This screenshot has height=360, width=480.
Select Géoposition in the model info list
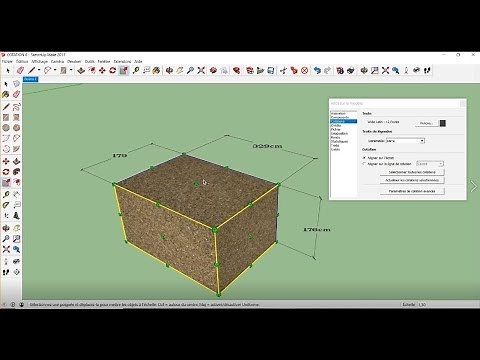[x=339, y=133]
